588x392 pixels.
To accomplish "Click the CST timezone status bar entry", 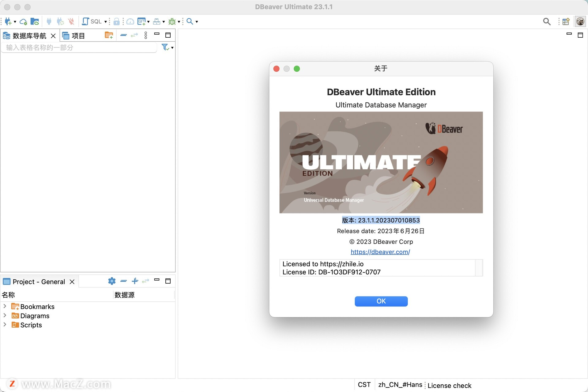I will point(364,385).
